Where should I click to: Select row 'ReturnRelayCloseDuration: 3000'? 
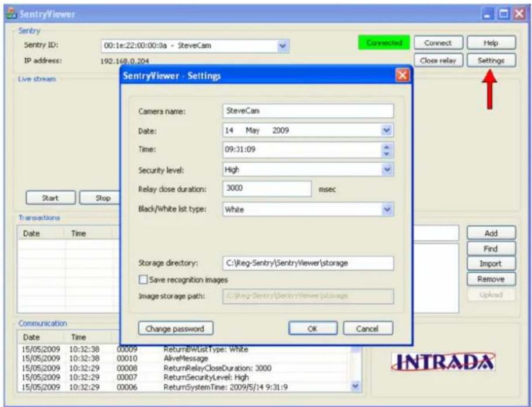click(185, 368)
